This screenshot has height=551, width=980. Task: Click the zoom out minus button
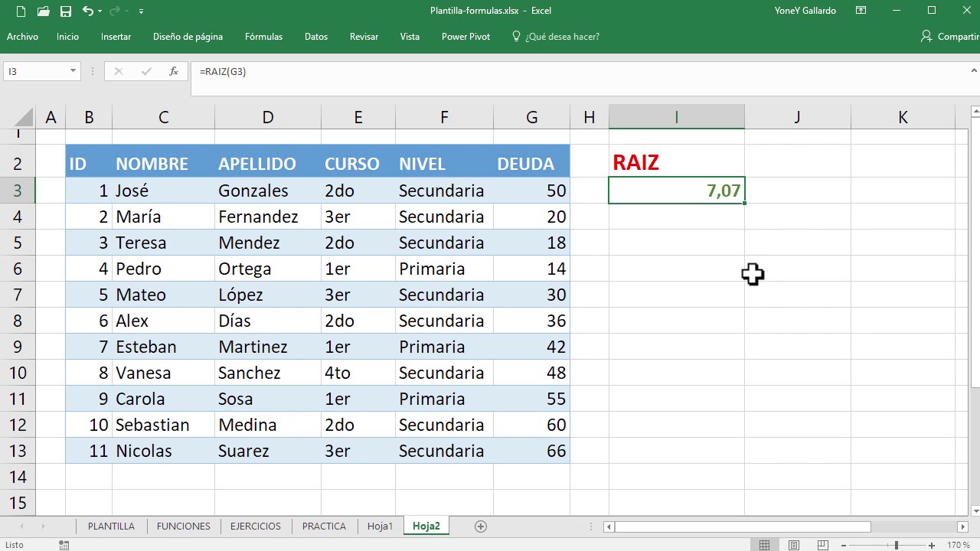[x=844, y=545]
